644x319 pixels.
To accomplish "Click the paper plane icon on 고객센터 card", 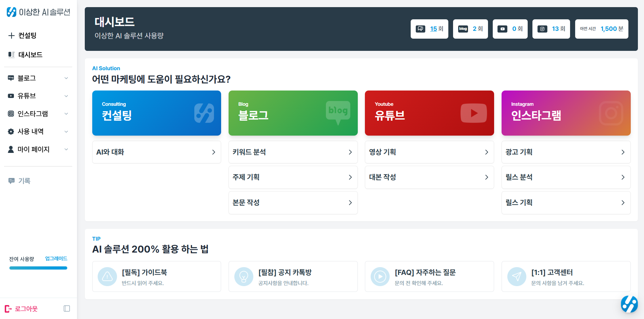I will (x=517, y=277).
